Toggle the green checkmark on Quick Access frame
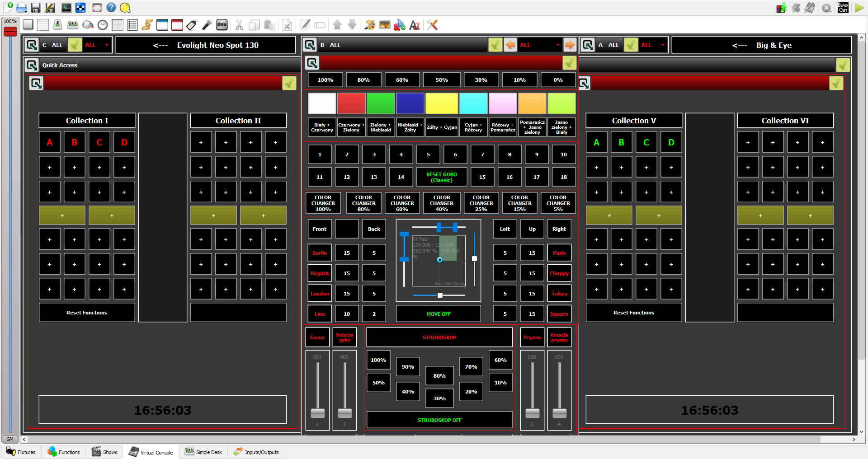Viewport: 868px width, 459px height. point(843,65)
